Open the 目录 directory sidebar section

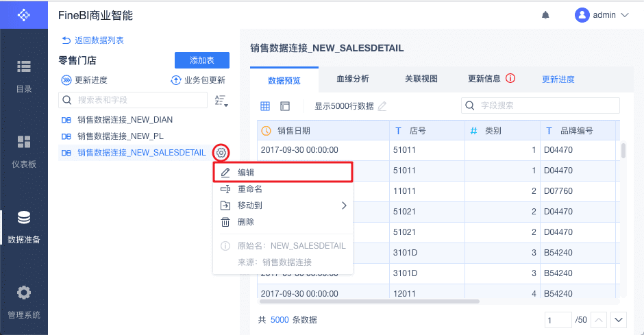click(24, 75)
